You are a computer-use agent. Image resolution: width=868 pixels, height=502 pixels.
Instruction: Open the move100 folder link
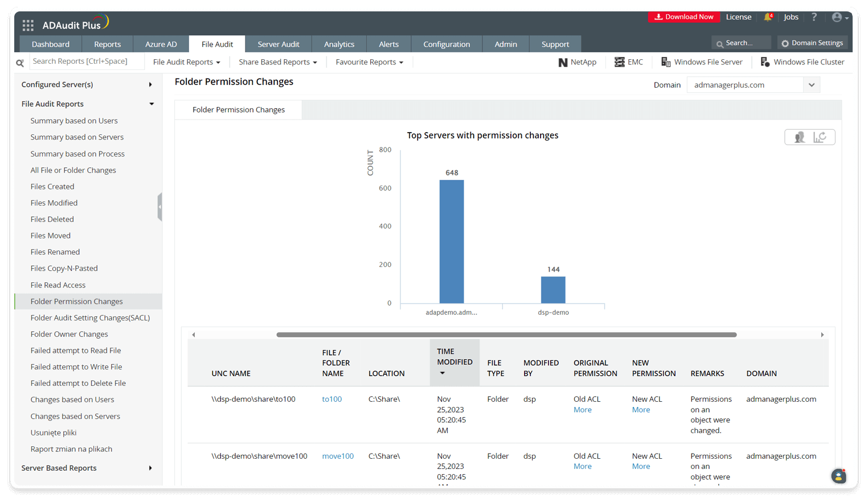pyautogui.click(x=338, y=456)
